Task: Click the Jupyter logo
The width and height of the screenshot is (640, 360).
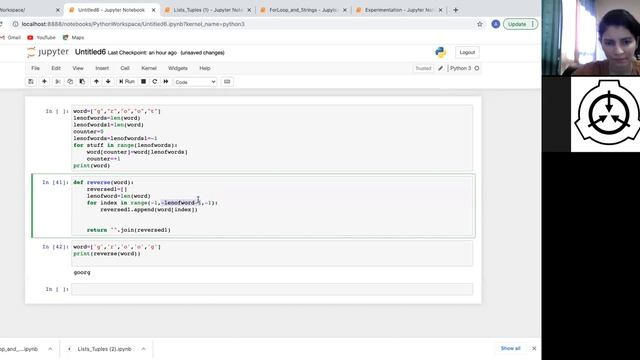Action: (48, 52)
